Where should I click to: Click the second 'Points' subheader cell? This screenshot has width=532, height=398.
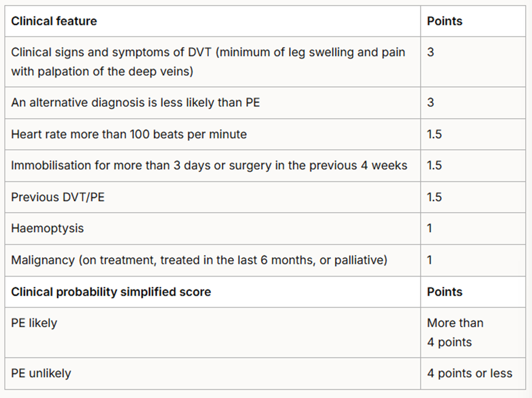pos(445,292)
